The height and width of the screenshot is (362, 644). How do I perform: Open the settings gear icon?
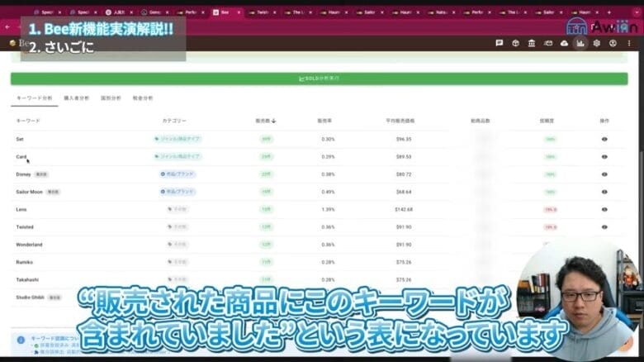click(596, 43)
